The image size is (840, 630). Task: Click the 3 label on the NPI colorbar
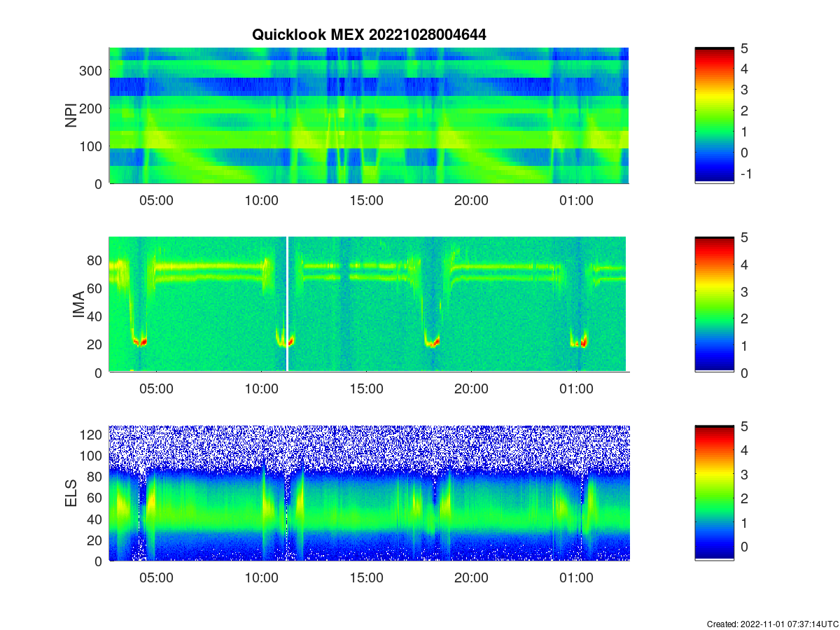(744, 90)
